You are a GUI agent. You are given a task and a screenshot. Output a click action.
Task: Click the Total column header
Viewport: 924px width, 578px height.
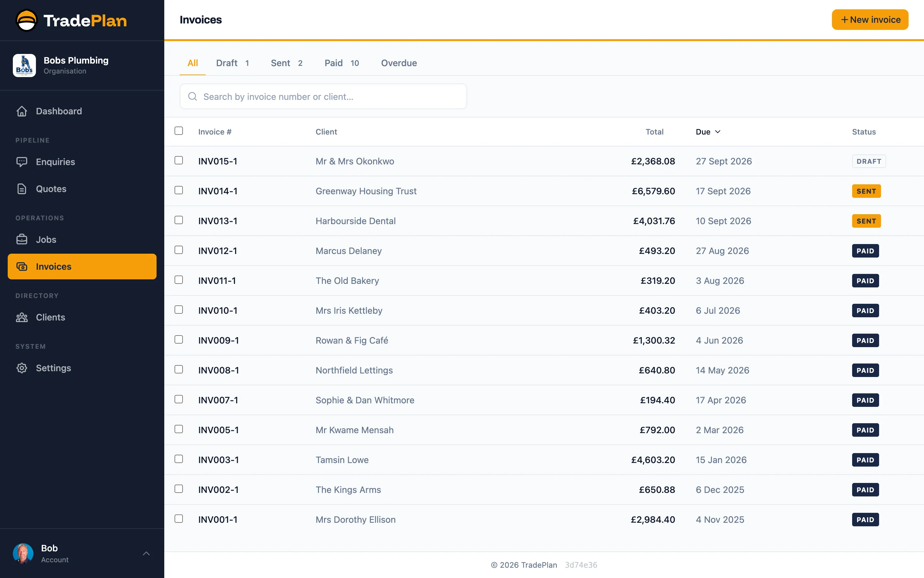pos(654,132)
